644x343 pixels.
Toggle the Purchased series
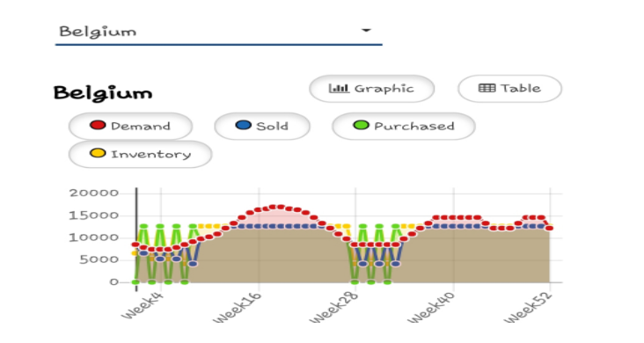tap(404, 126)
